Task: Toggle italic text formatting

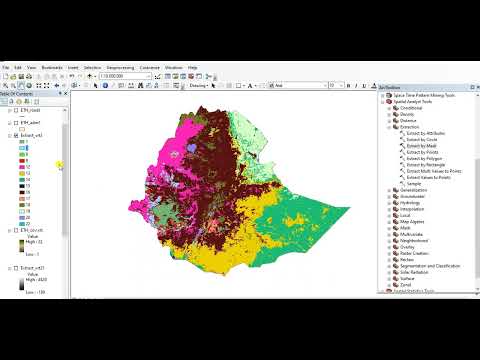Action: 356,86
